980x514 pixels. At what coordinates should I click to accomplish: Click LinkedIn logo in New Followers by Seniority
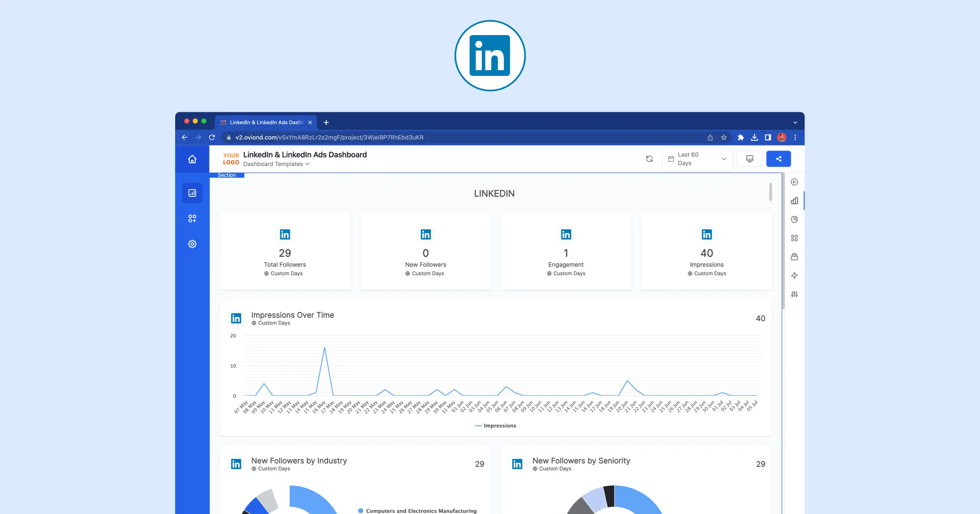(x=517, y=464)
